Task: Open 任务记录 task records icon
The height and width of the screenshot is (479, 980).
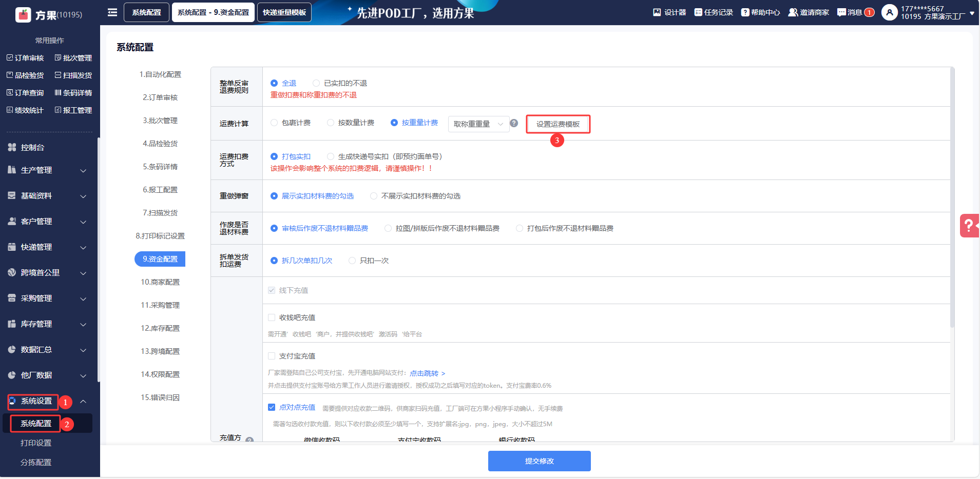Action: click(x=698, y=12)
